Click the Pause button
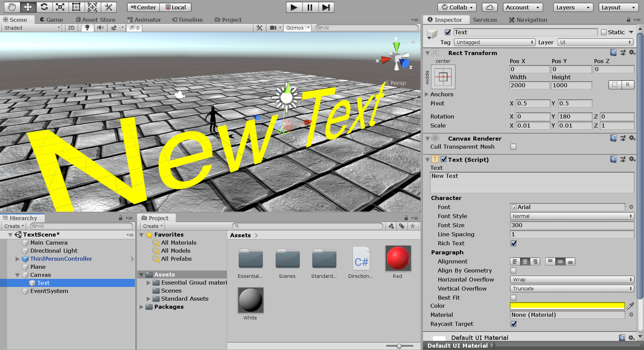 310,7
